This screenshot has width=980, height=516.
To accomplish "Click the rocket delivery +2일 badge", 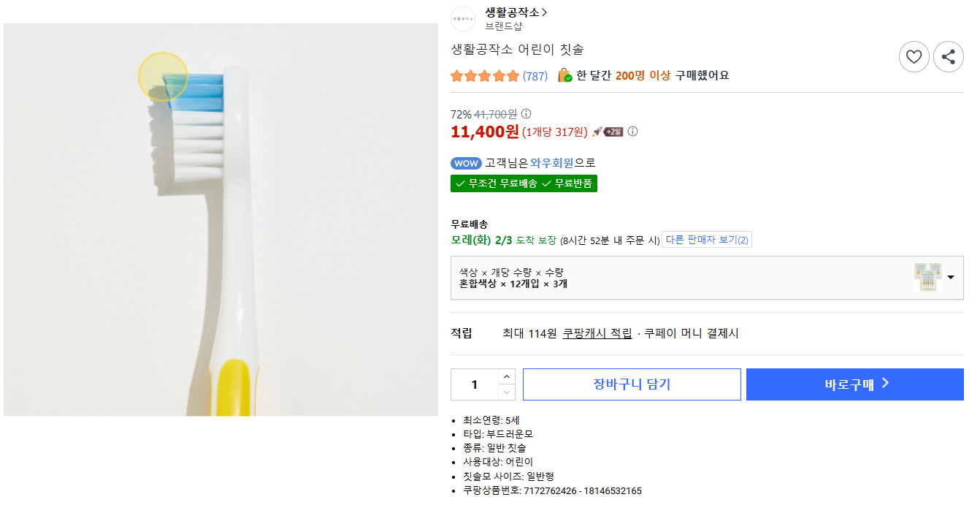I will (x=608, y=132).
